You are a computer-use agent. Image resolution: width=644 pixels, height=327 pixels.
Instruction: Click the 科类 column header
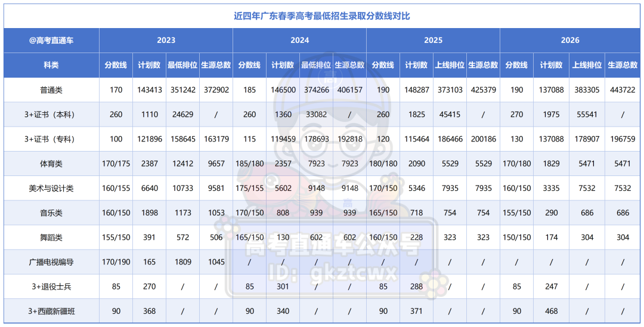tap(51, 65)
